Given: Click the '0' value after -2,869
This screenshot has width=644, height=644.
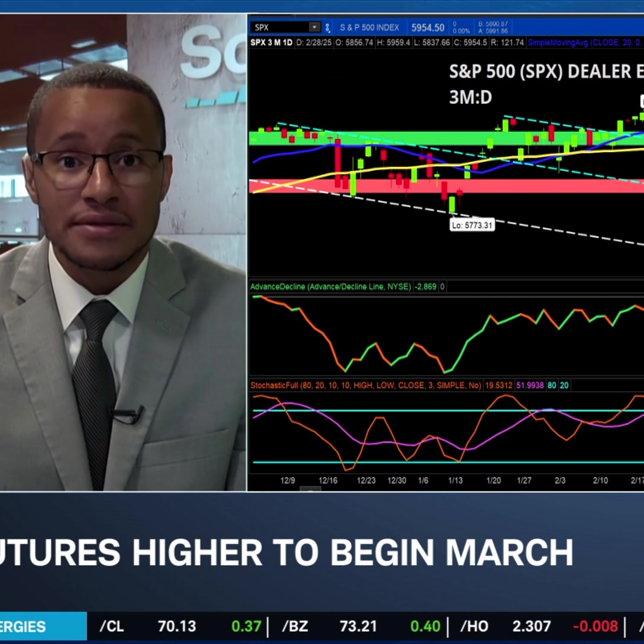Looking at the screenshot, I should (442, 287).
